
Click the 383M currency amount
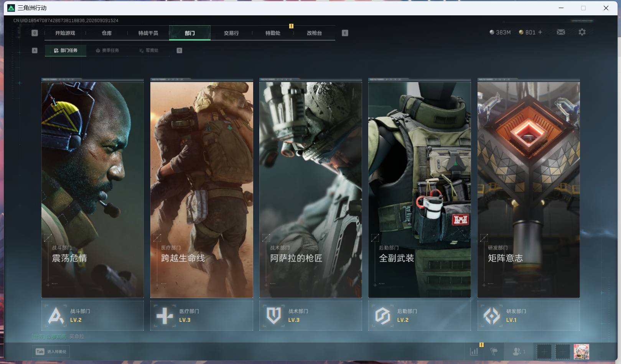pos(503,32)
